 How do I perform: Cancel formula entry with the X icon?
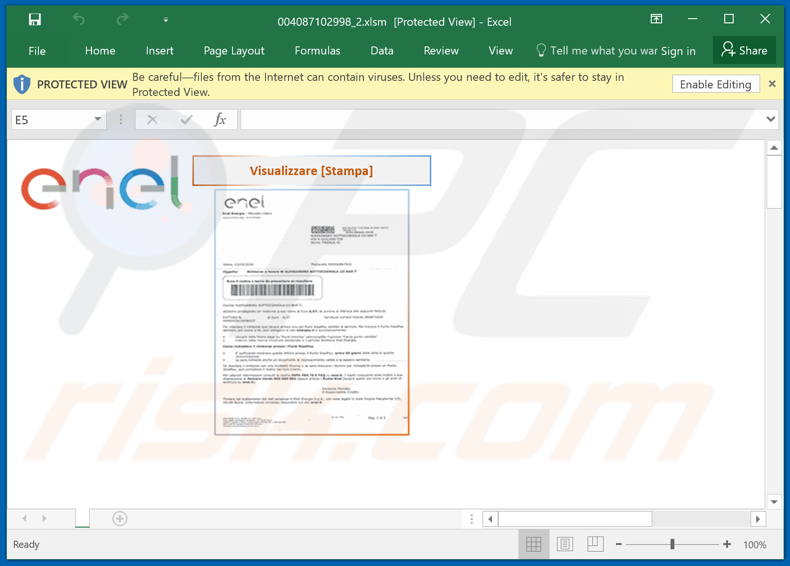tap(152, 120)
